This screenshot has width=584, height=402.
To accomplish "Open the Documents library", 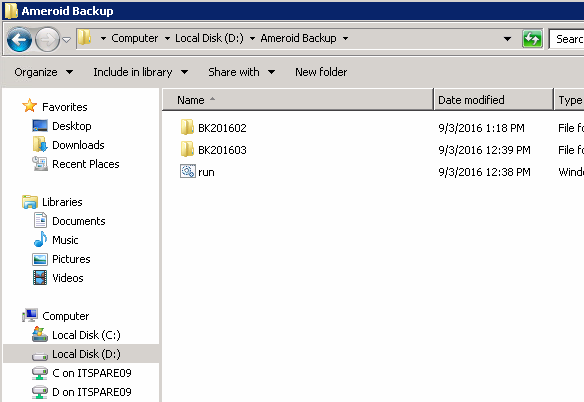I will coord(79,221).
